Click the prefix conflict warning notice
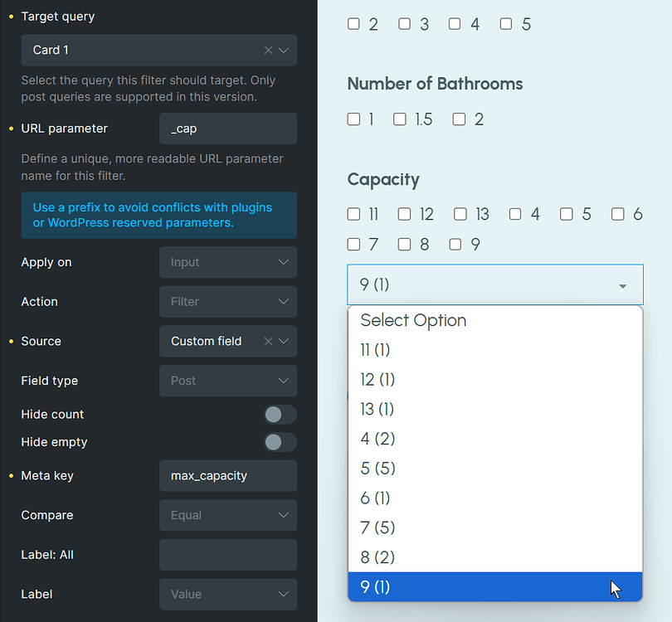The image size is (672, 622). coord(158,215)
